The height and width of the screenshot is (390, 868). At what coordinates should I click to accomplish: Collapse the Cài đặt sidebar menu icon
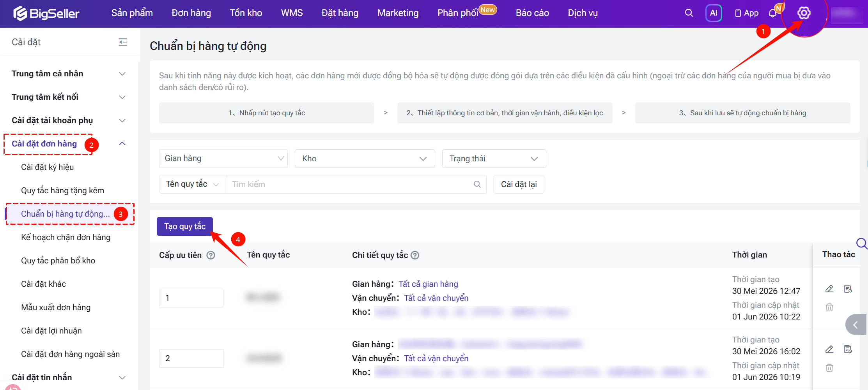123,42
